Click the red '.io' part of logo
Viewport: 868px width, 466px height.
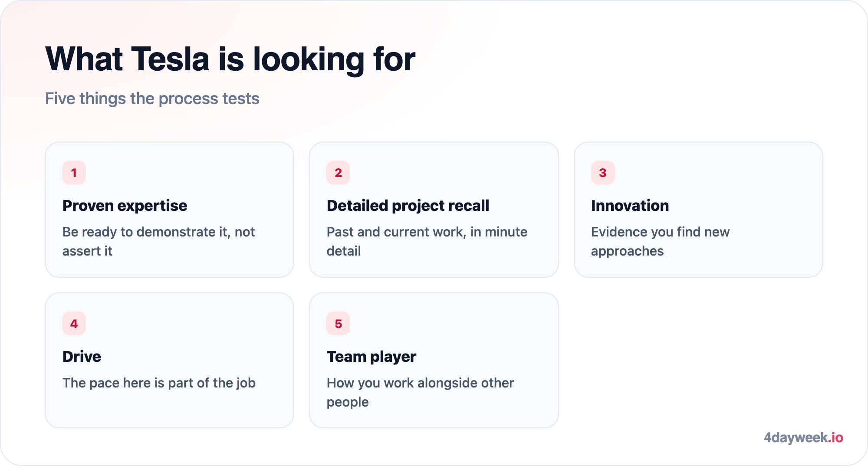click(835, 437)
